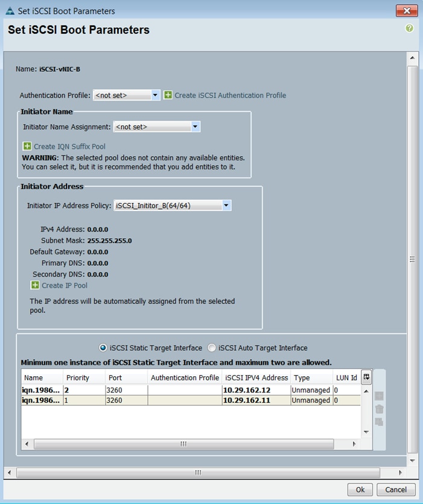Viewport: 423px width, 504px height.
Task: Sort by Authentication Profile column header
Action: [x=185, y=377]
